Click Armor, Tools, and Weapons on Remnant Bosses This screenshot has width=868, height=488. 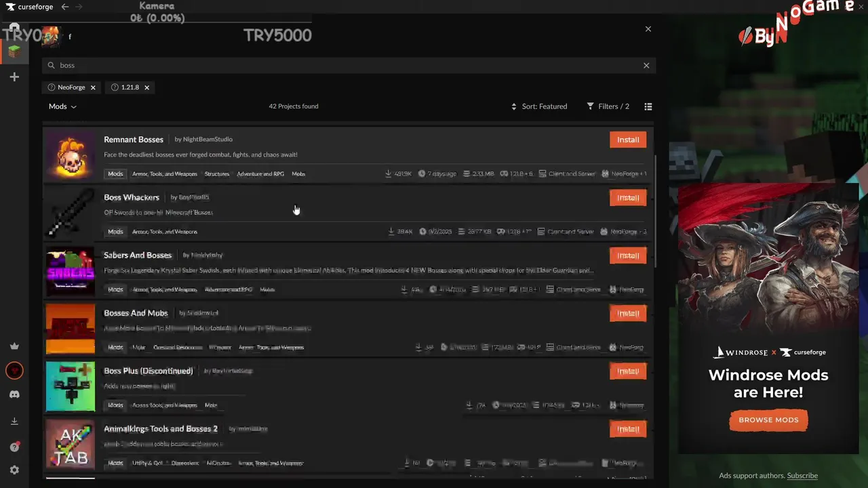pyautogui.click(x=165, y=174)
